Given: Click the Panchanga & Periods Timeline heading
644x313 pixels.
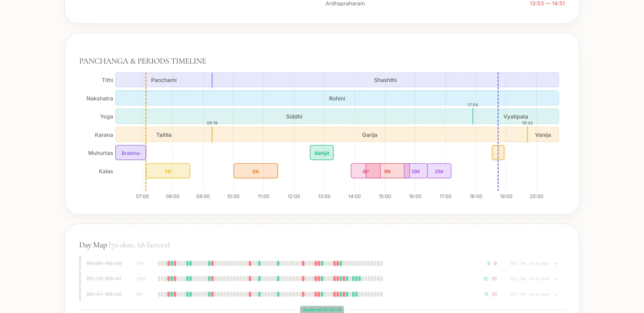Looking at the screenshot, I should tap(143, 61).
